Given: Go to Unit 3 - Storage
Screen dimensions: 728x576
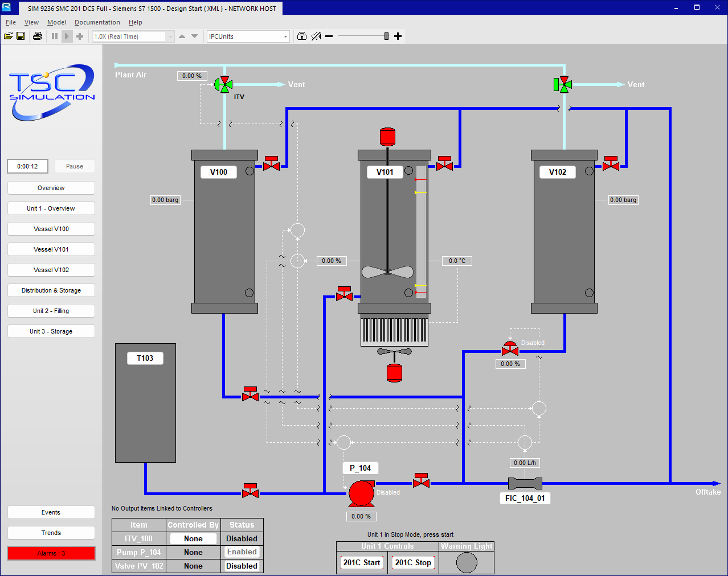Looking at the screenshot, I should point(51,331).
